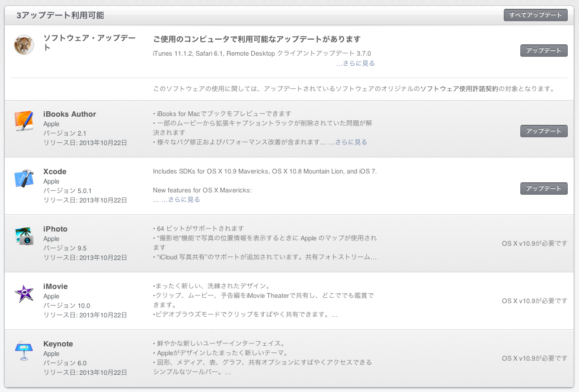Click the iBooks Author title
Viewport: 579px width, 392px height.
pyautogui.click(x=69, y=114)
